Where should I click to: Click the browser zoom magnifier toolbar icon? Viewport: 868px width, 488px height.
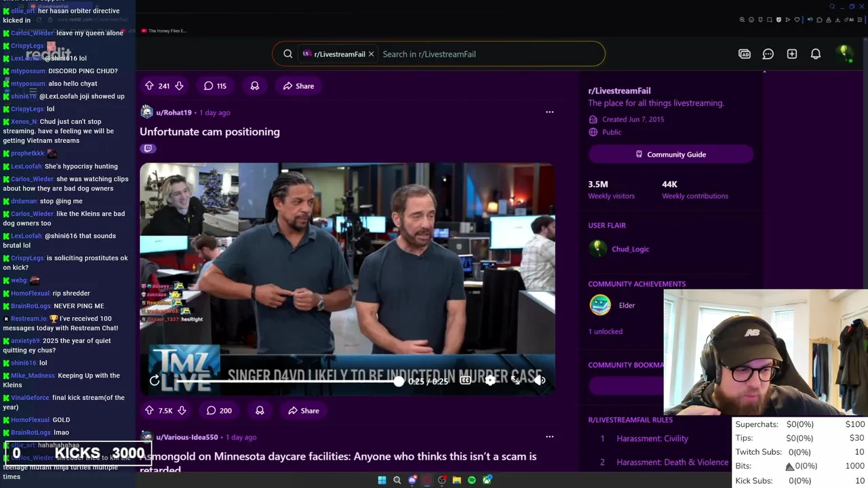(x=742, y=20)
